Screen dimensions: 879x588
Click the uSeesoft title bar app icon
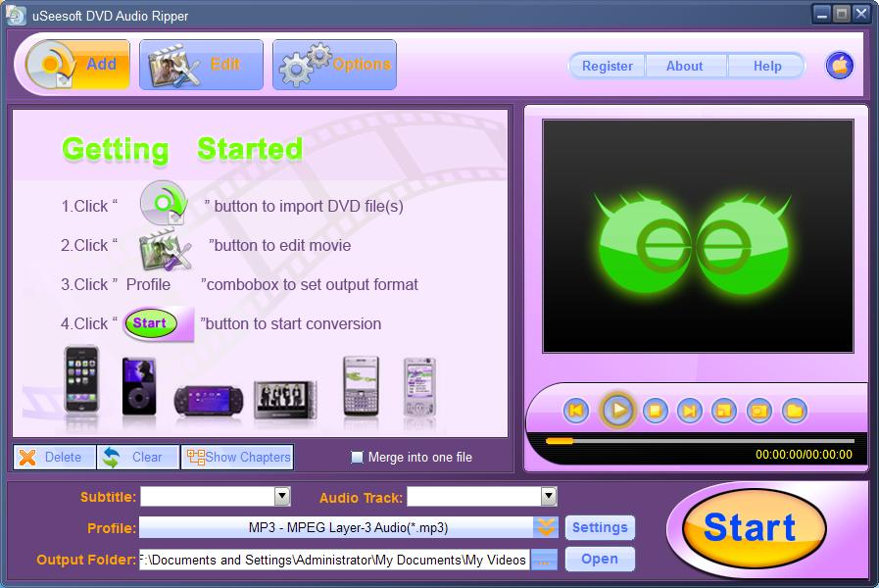(16, 16)
